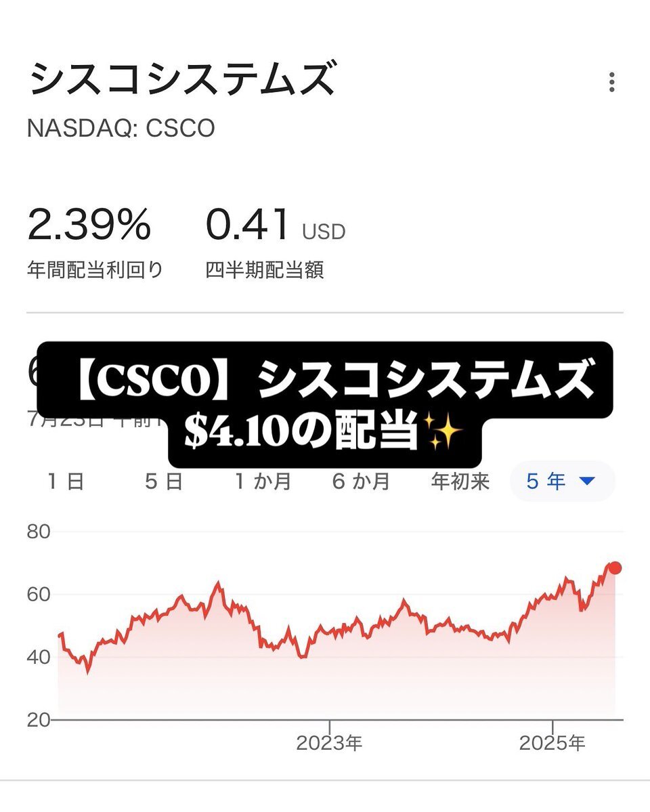Screen dimensions: 650x812
Task: Select the 5 日 time range tab
Action: [164, 482]
